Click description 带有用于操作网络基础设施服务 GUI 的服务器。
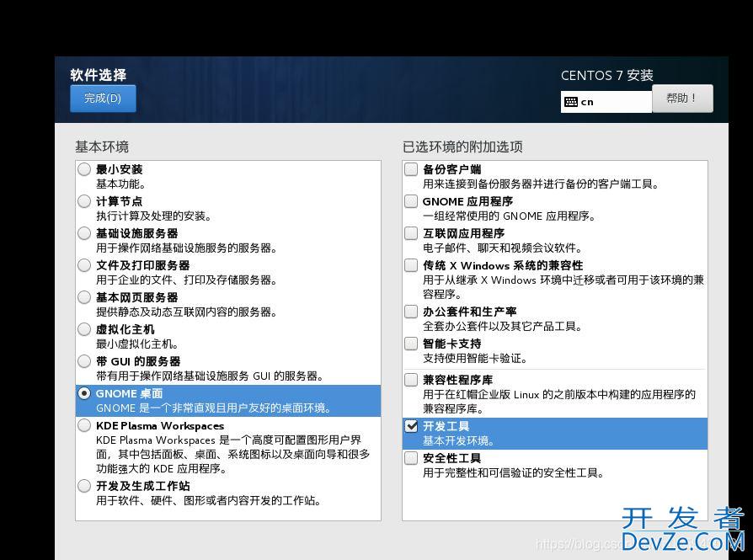The width and height of the screenshot is (753, 560). (210, 376)
